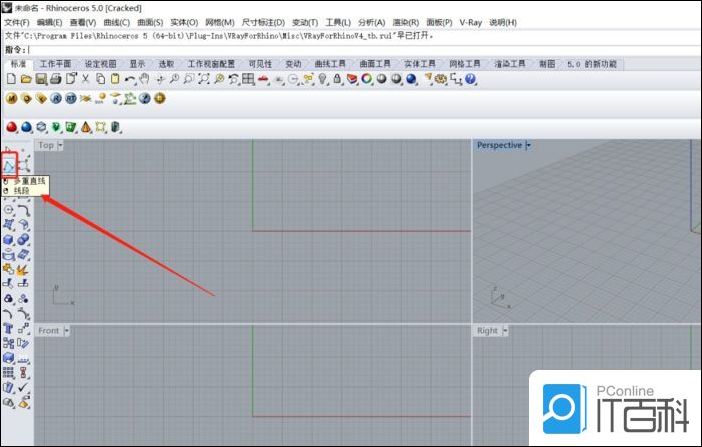Switch to the 5.0 的新功能 tab
Viewport: 702px width, 447px height.
592,64
